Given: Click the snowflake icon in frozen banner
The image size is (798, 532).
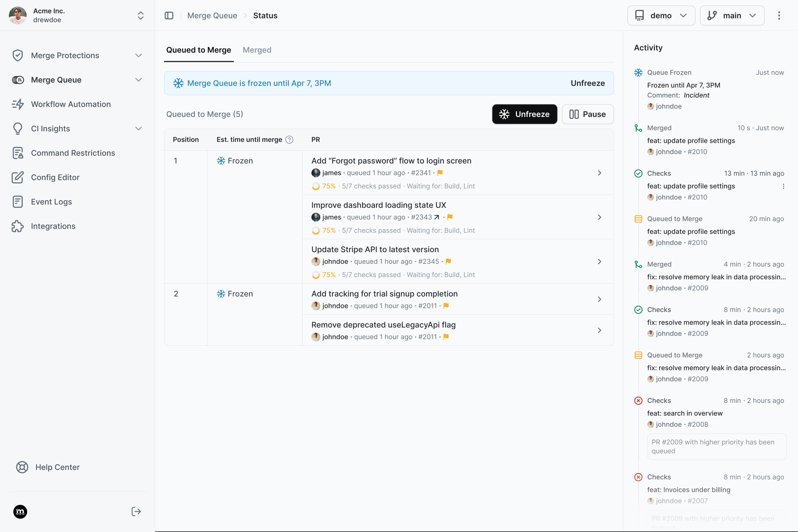Looking at the screenshot, I should coord(178,83).
